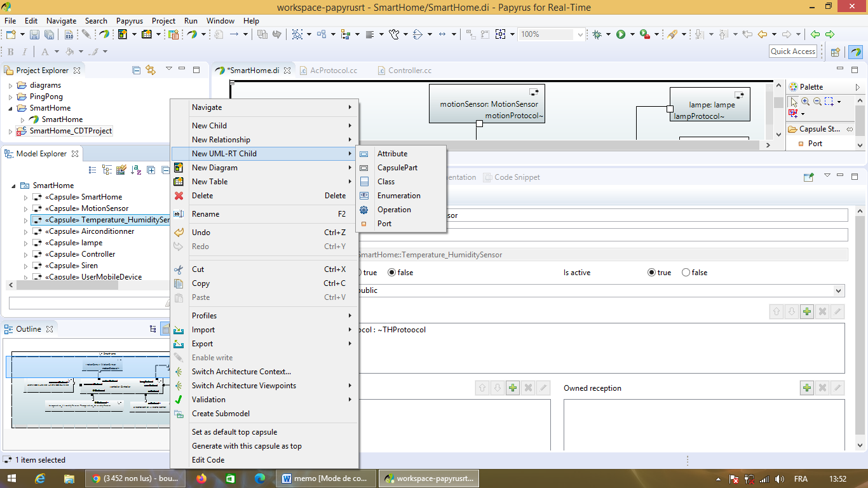The height and width of the screenshot is (488, 868).
Task: Click the green plus above Owned reception
Action: 807,388
